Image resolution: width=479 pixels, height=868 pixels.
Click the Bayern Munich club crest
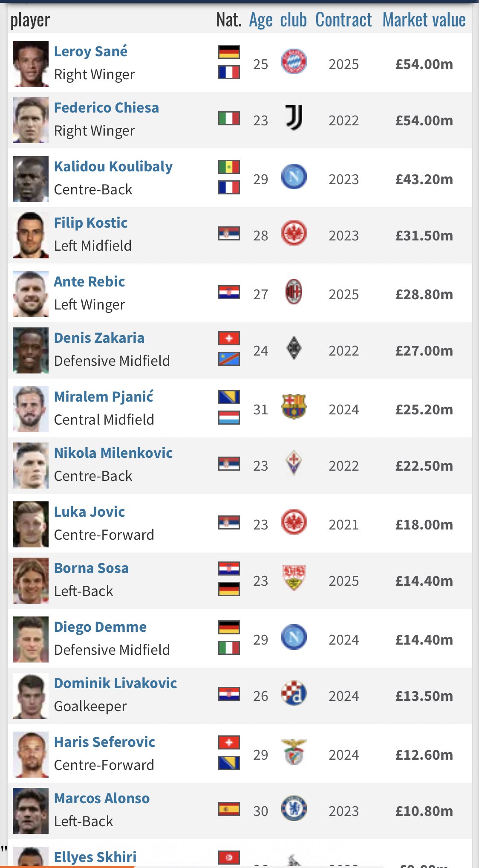tap(294, 62)
